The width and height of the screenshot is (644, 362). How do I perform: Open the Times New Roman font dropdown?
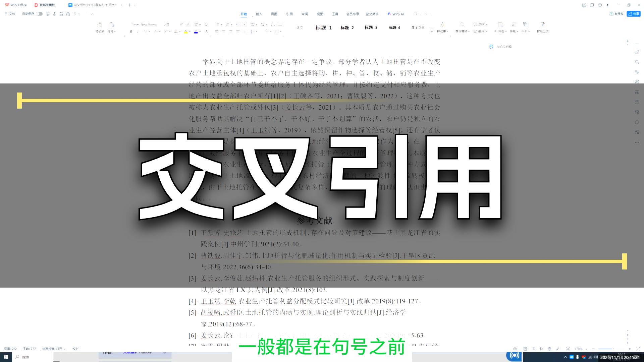144,24
